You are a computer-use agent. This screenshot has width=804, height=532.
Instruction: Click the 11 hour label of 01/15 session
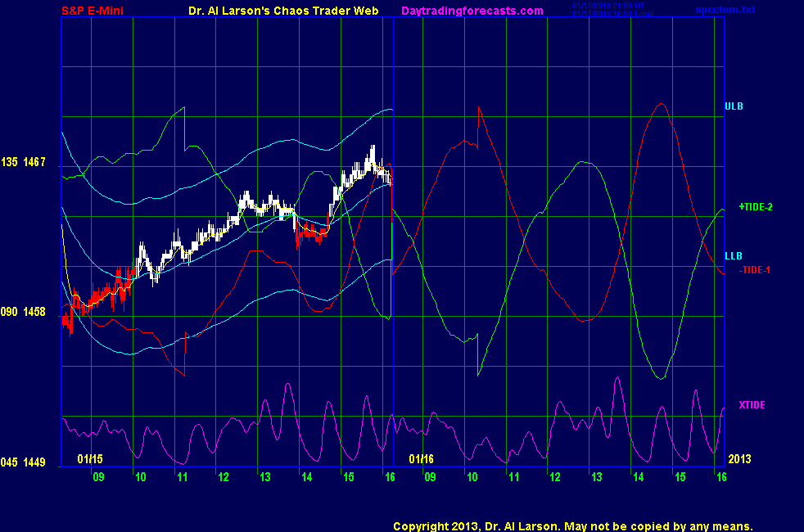coord(182,477)
